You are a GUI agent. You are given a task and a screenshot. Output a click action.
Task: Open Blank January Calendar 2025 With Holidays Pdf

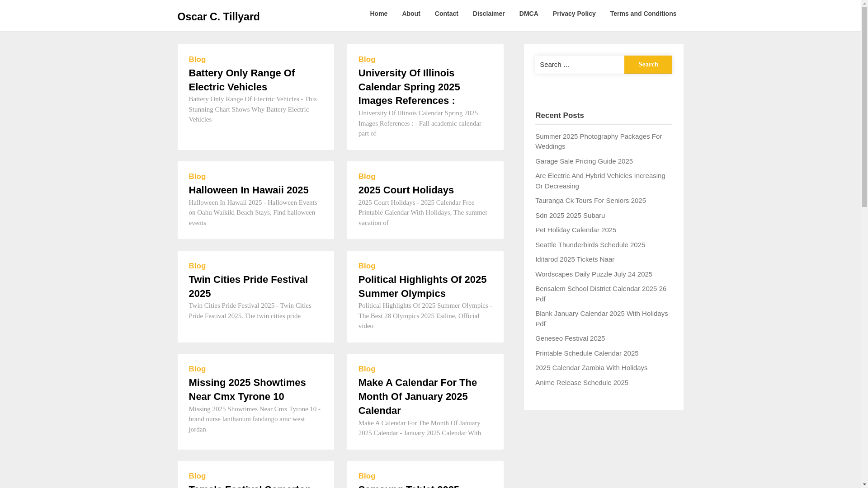point(601,319)
